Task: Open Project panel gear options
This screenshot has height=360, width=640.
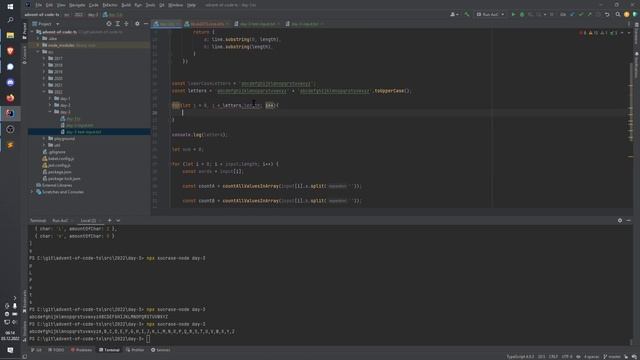Action: [137, 24]
